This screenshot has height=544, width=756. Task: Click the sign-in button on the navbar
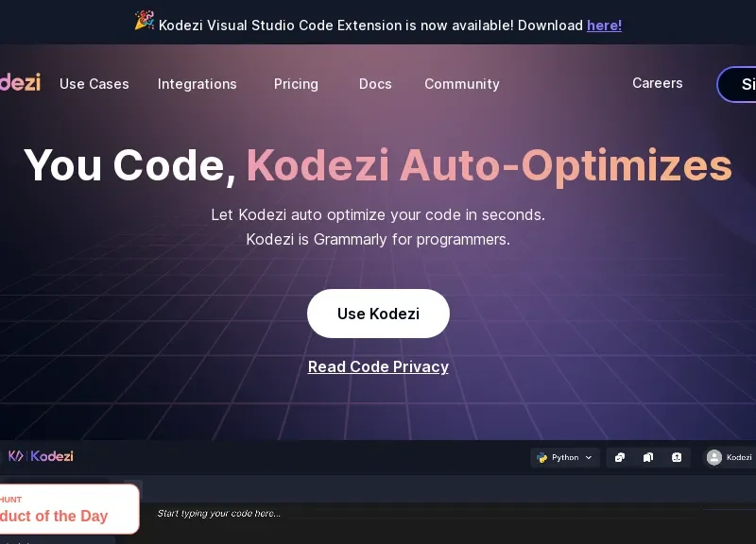737,84
